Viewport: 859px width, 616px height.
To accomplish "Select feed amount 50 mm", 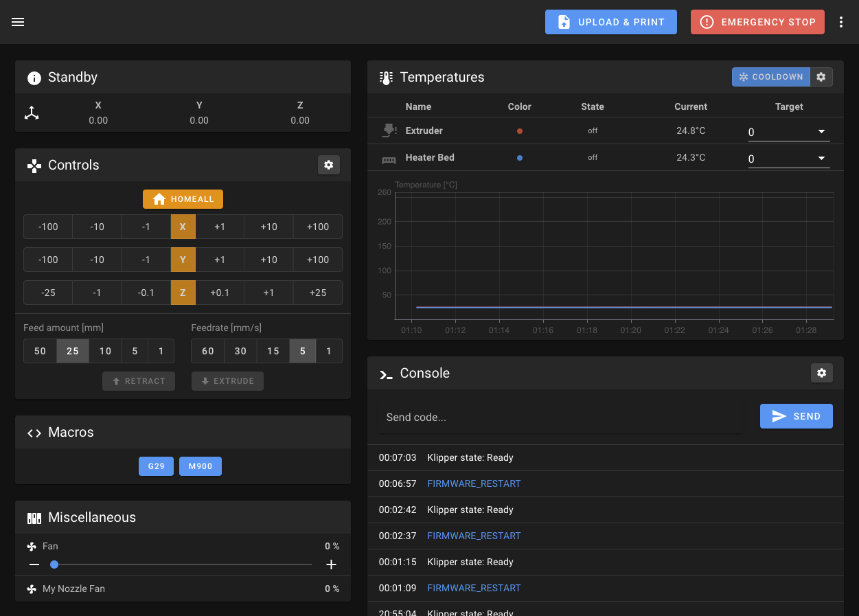I will (x=40, y=351).
